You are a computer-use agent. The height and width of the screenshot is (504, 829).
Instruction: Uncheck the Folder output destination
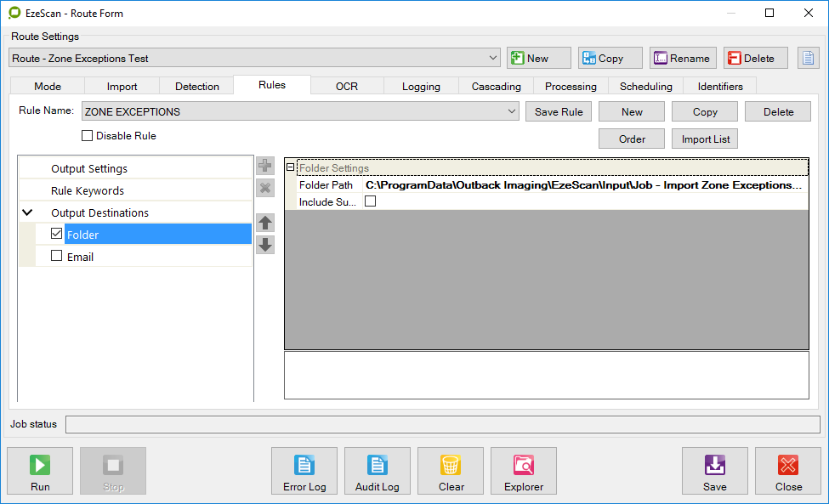click(x=57, y=234)
